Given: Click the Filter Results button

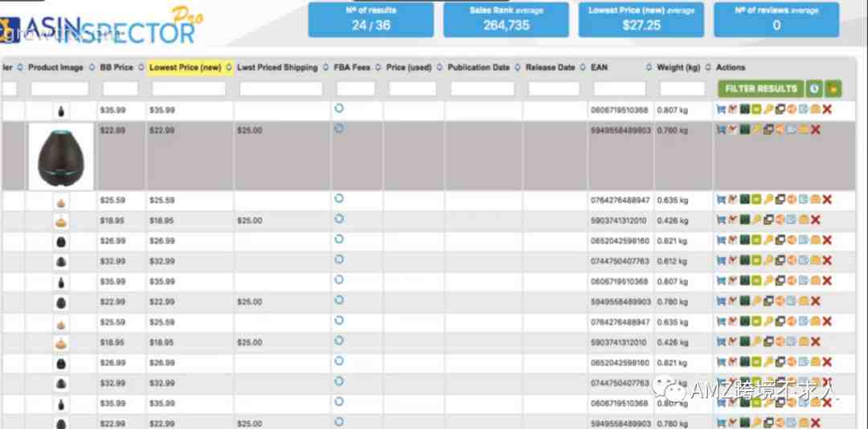Looking at the screenshot, I should [x=760, y=88].
